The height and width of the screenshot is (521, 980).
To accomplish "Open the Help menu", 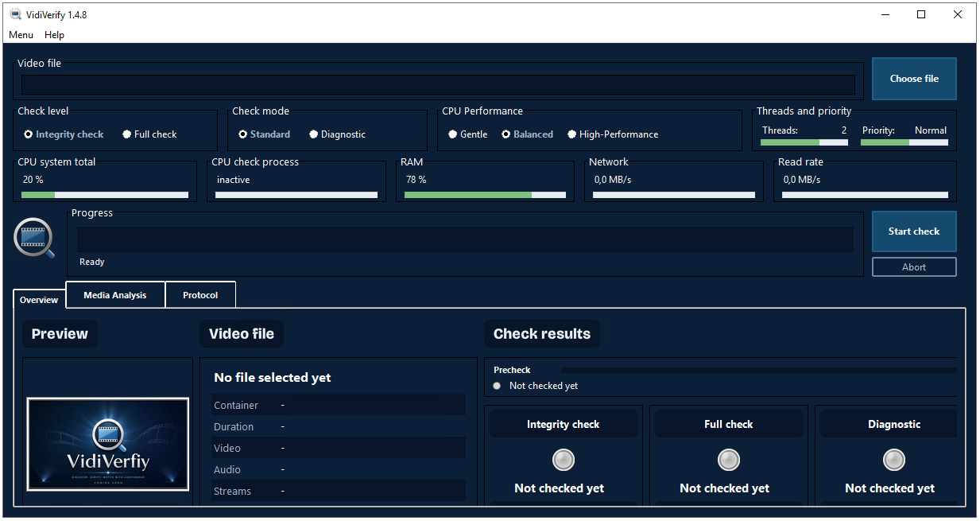I will tap(54, 35).
